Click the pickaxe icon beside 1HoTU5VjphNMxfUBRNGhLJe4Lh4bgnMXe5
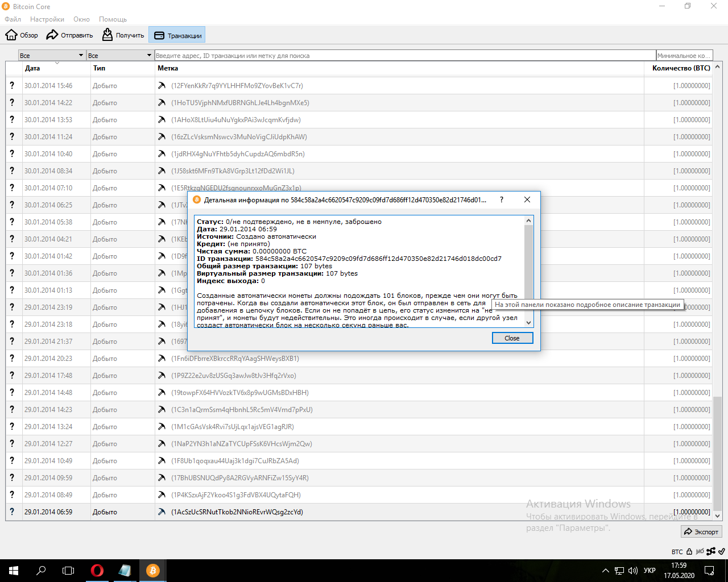The width and height of the screenshot is (728, 582). pyautogui.click(x=162, y=103)
